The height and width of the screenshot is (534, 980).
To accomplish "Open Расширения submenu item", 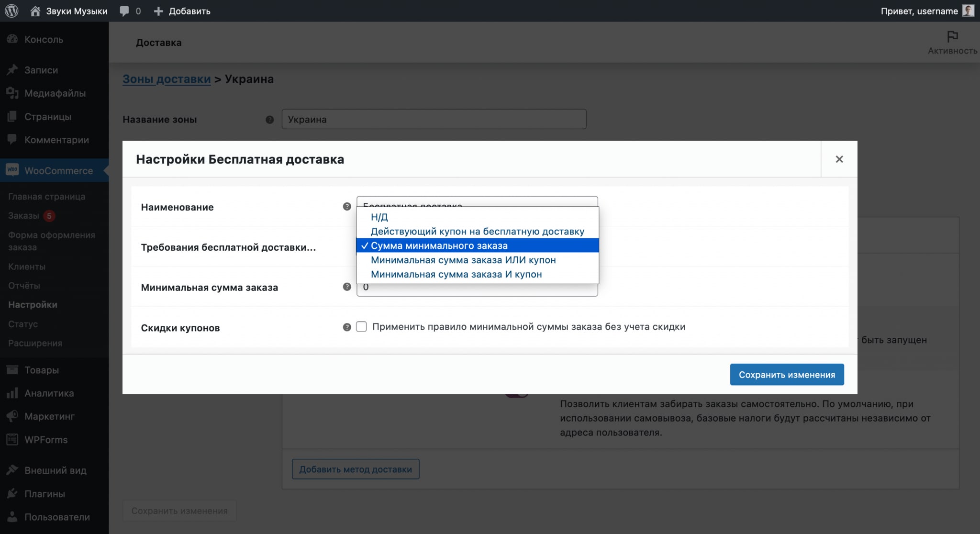I will click(35, 343).
